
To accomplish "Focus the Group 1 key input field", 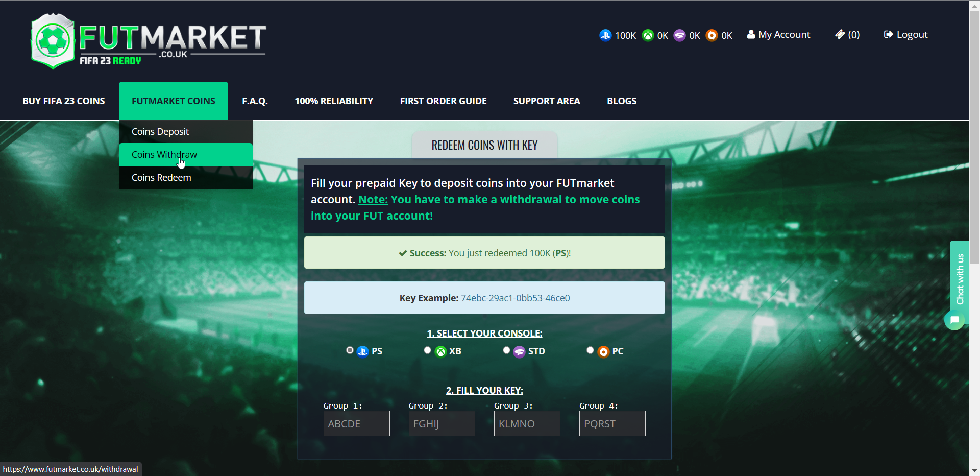I will (357, 423).
